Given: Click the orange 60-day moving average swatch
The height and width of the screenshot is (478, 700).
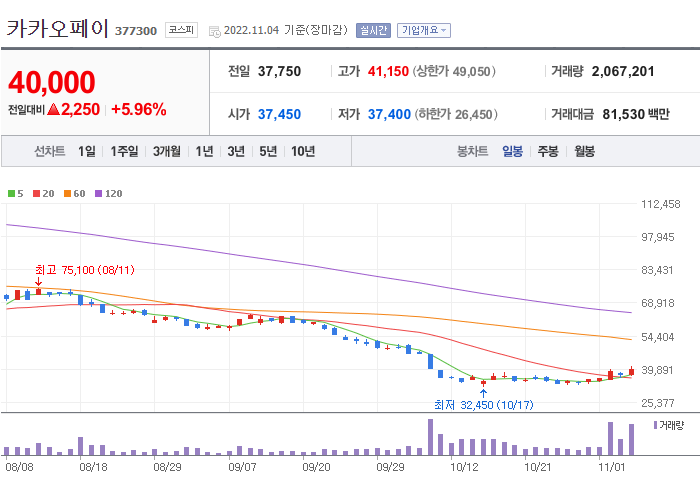Looking at the screenshot, I should 67,194.
